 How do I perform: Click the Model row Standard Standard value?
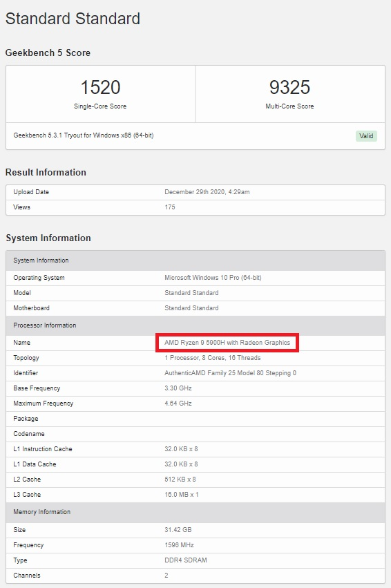tap(191, 293)
